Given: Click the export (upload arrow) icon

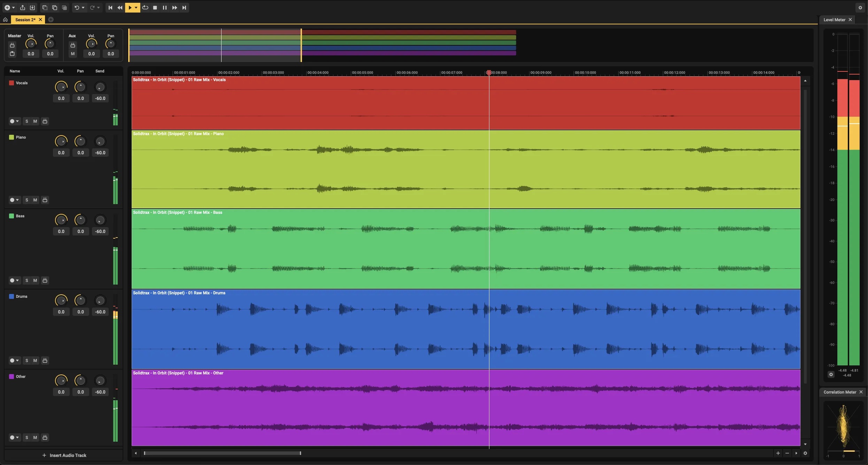Looking at the screenshot, I should coord(23,8).
